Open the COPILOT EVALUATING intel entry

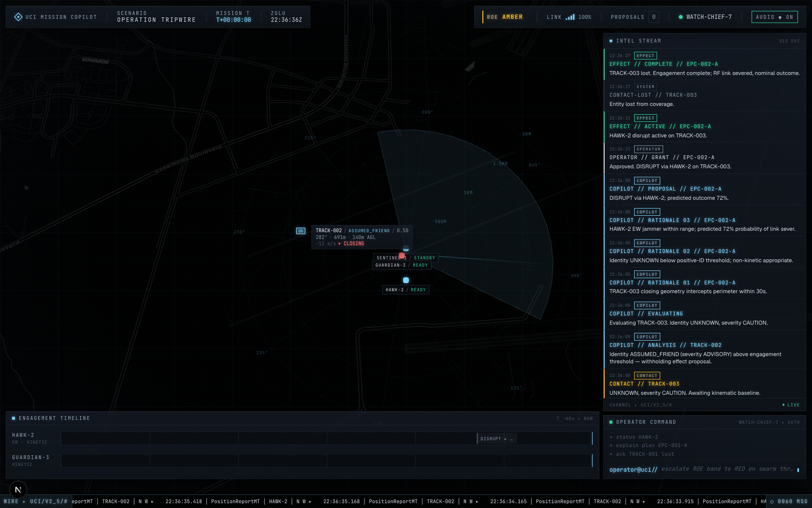point(704,314)
